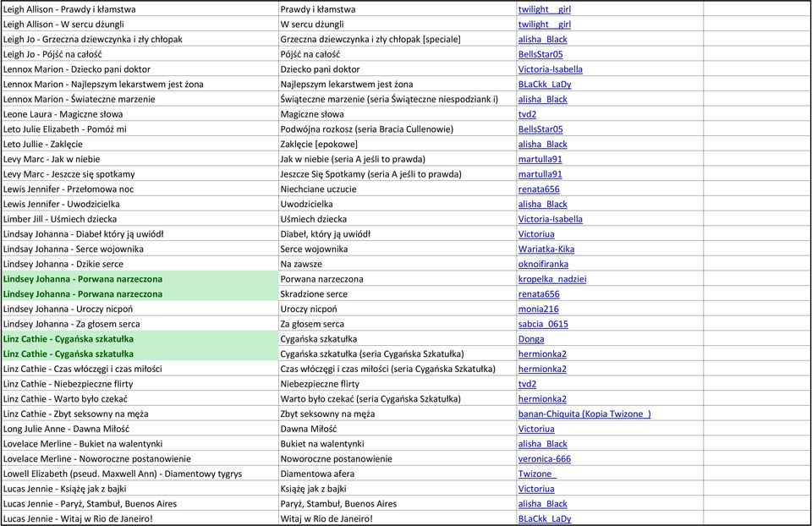Click title cell Skradzione serce
The width and height of the screenshot is (812, 526).
398,294
